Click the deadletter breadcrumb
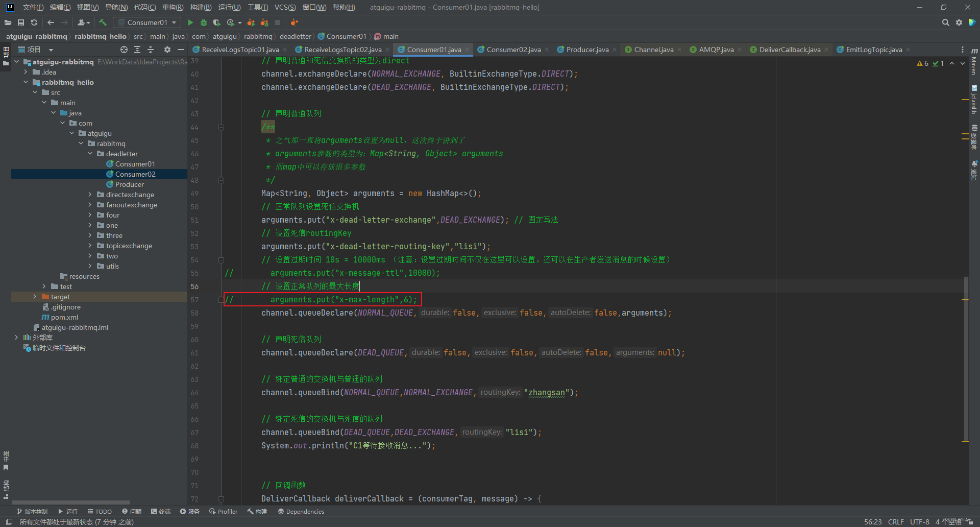Viewport: 980px width, 527px height. (x=295, y=36)
